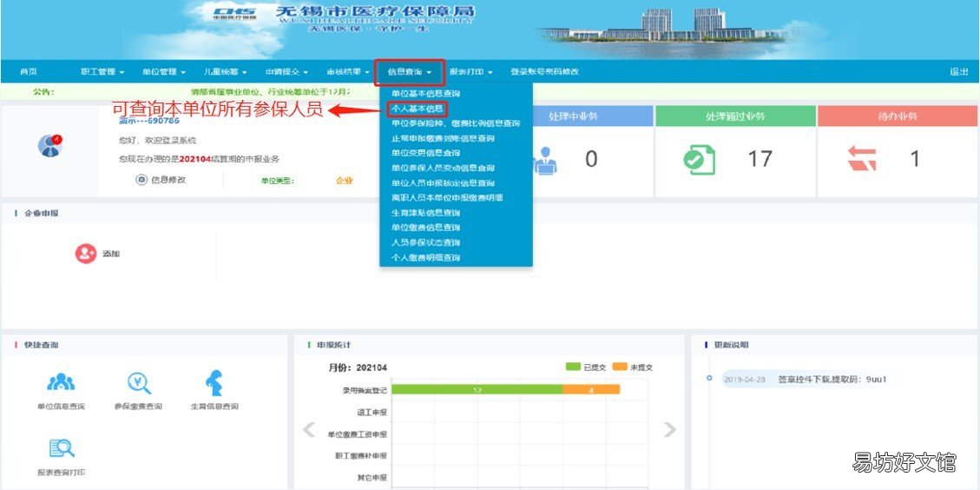This screenshot has width=980, height=490.
Task: Click the orange 未提交 legend swatch
Action: pyautogui.click(x=620, y=367)
